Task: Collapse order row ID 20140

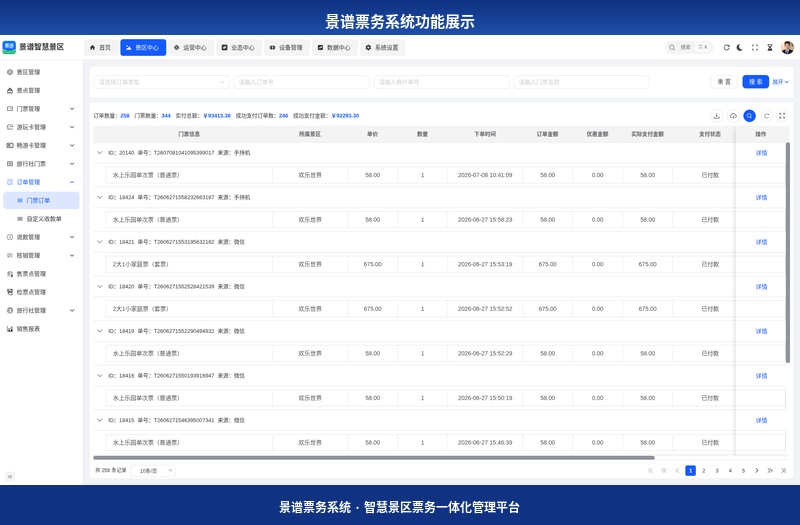Action: (x=99, y=153)
